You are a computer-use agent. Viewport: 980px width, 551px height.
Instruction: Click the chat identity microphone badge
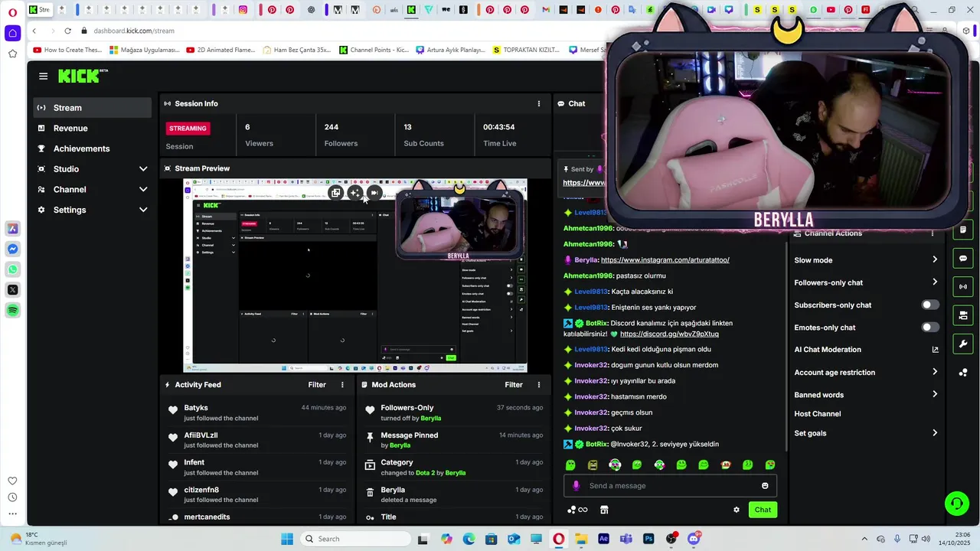[576, 486]
